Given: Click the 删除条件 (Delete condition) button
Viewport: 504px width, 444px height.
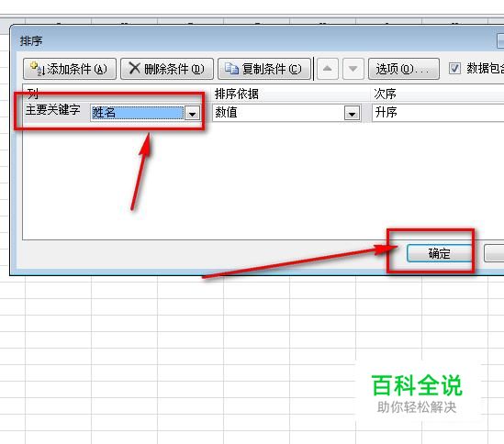Looking at the screenshot, I should 167,69.
